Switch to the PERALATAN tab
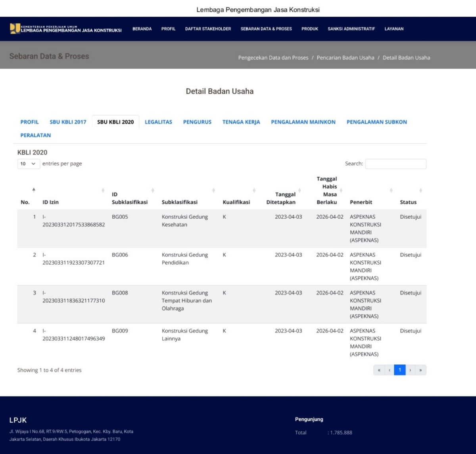 36,135
